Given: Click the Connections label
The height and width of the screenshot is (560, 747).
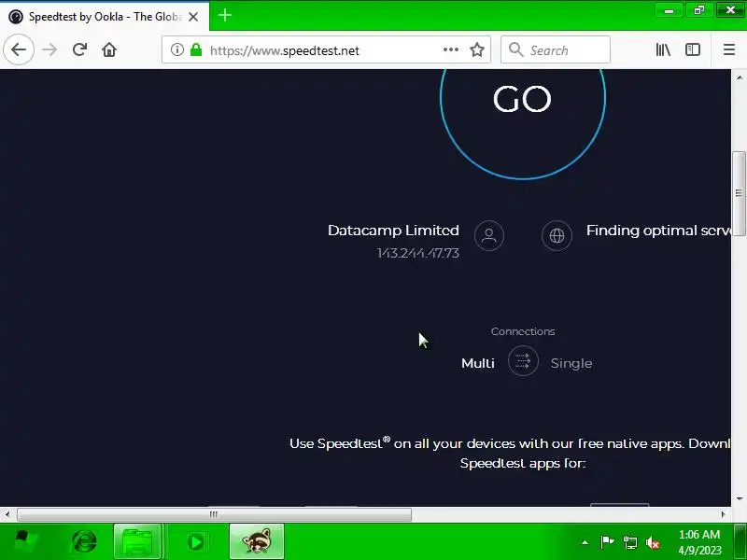Looking at the screenshot, I should point(523,331).
